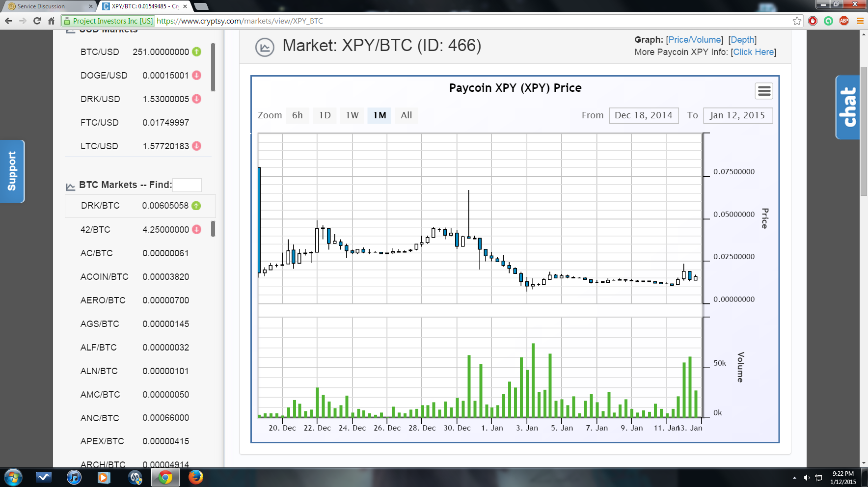Set chart zoom to 1D
The image size is (868, 487).
[x=325, y=115]
